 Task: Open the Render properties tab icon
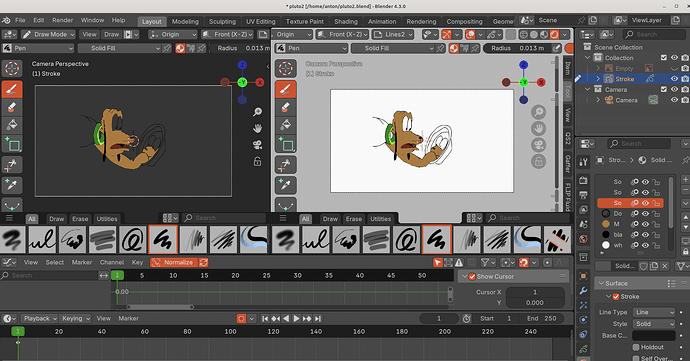coord(584,180)
